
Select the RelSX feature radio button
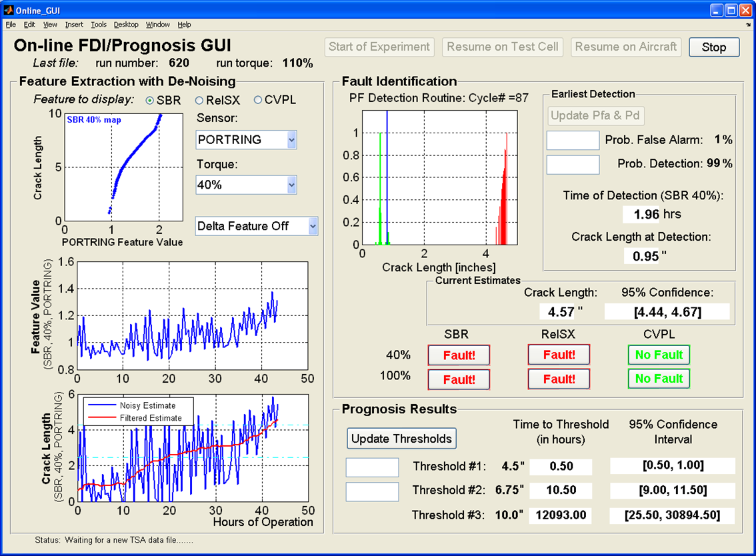(199, 100)
